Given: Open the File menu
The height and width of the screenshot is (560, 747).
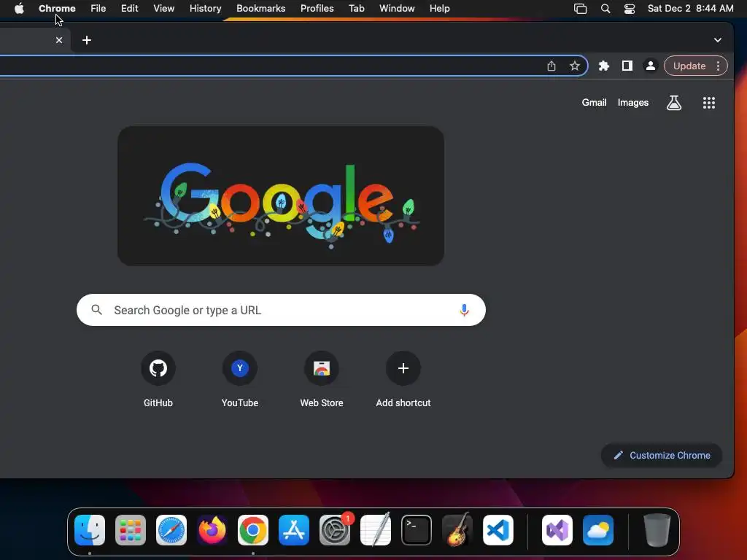Looking at the screenshot, I should tap(98, 9).
